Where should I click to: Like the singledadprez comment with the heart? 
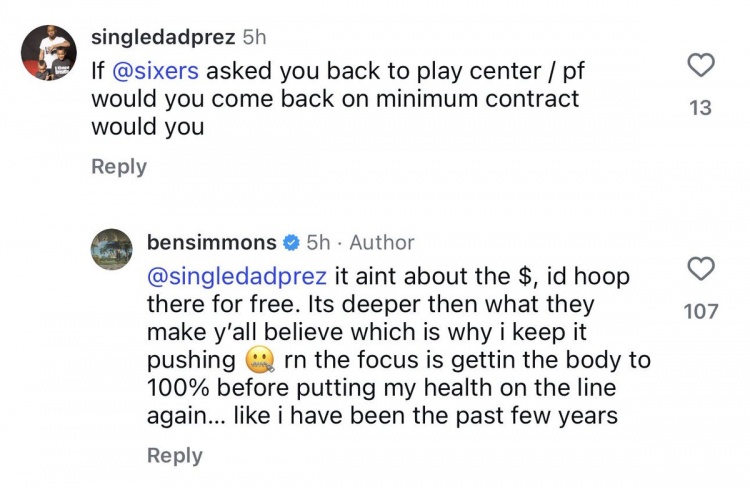(702, 66)
